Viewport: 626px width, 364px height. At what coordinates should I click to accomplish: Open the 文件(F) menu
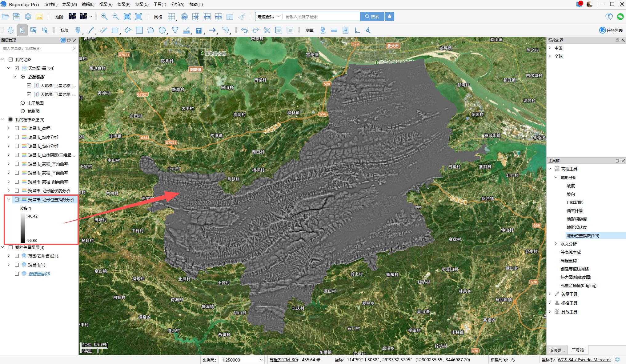tap(51, 4)
